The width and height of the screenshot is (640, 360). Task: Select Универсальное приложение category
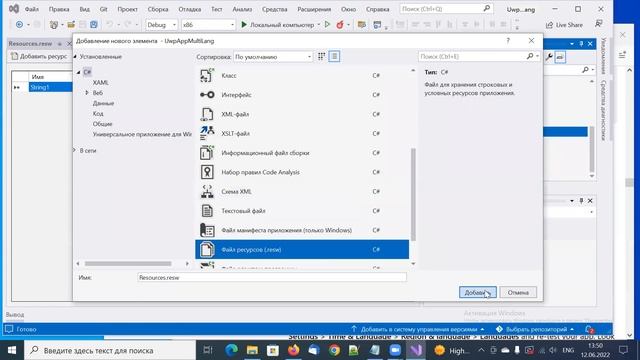142,134
